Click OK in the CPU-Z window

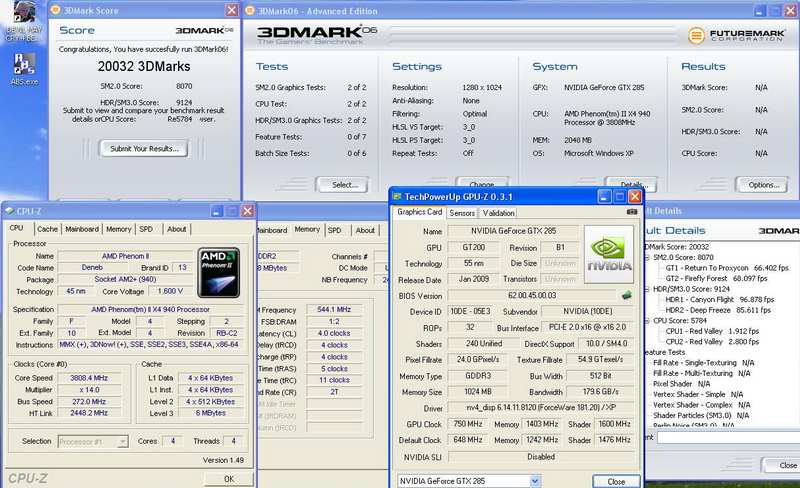pyautogui.click(x=229, y=479)
